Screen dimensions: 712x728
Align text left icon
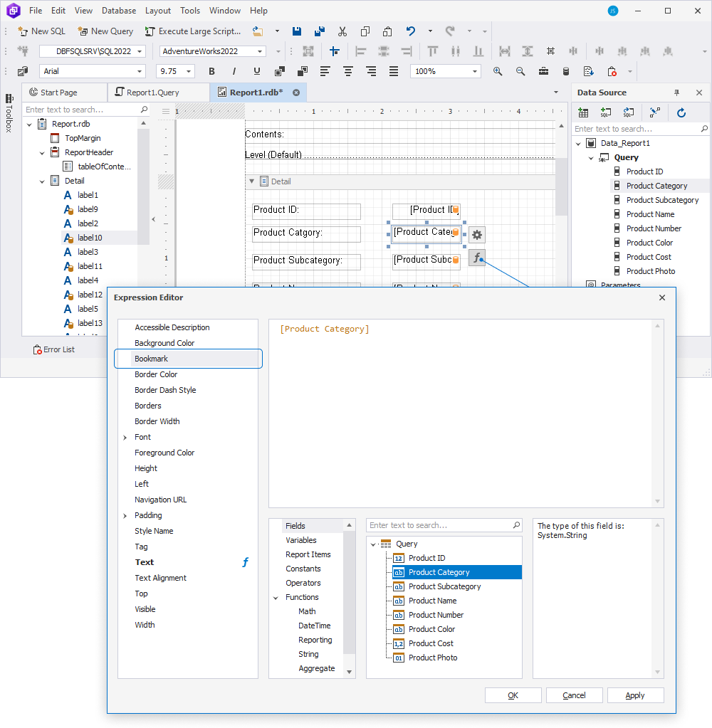325,71
